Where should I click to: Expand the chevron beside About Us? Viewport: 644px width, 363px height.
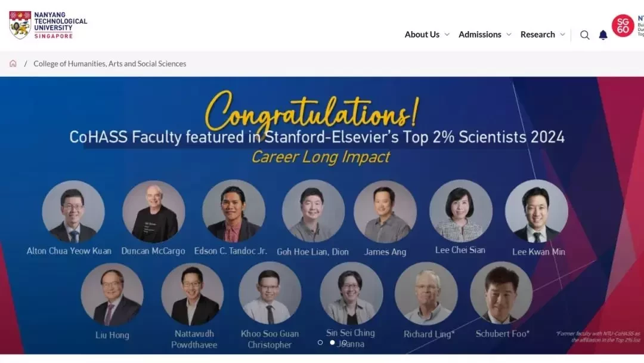coord(447,35)
